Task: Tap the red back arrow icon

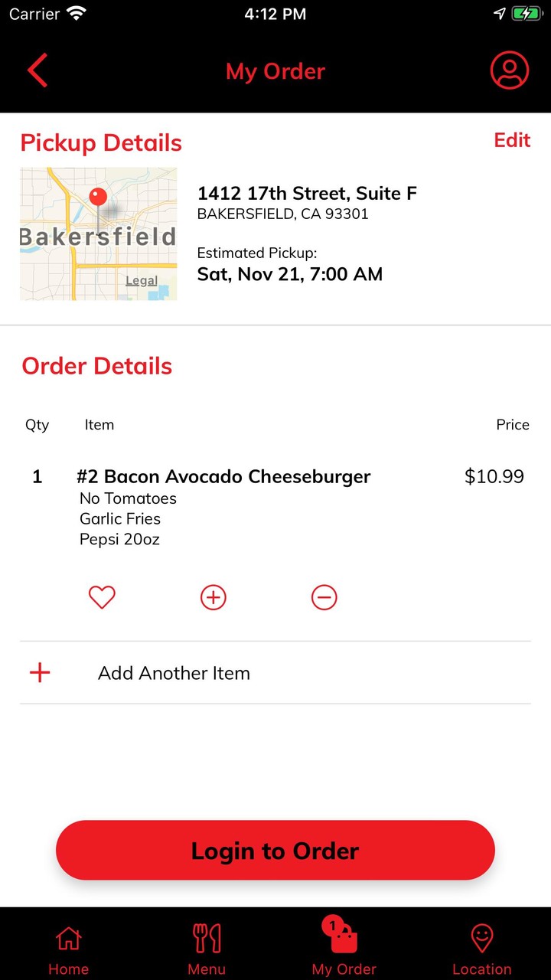Action: pyautogui.click(x=37, y=70)
